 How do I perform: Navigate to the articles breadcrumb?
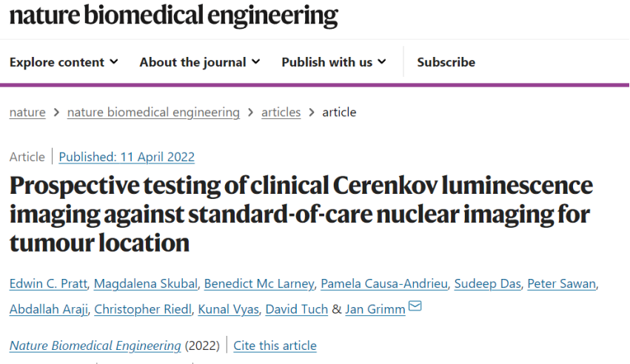coord(281,112)
